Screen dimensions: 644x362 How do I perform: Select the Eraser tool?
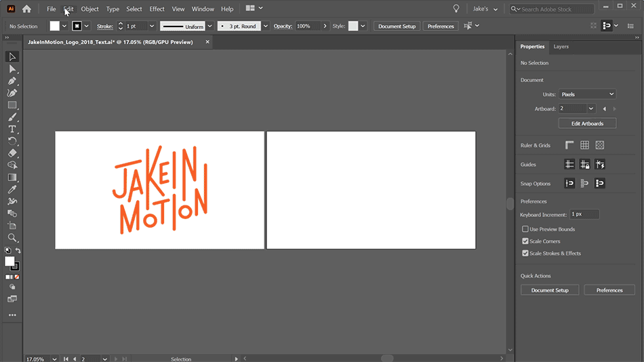[x=12, y=153]
